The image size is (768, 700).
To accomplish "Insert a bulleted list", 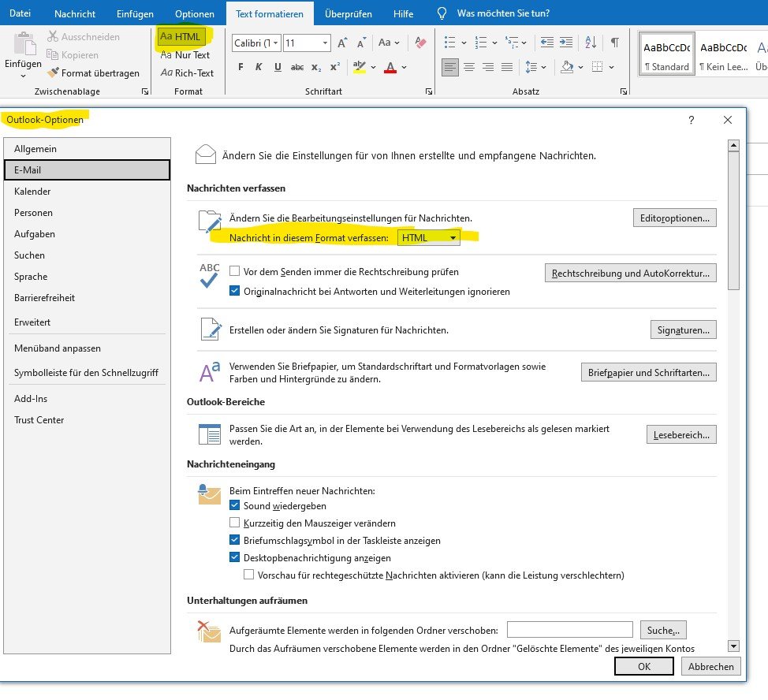I will 449,43.
